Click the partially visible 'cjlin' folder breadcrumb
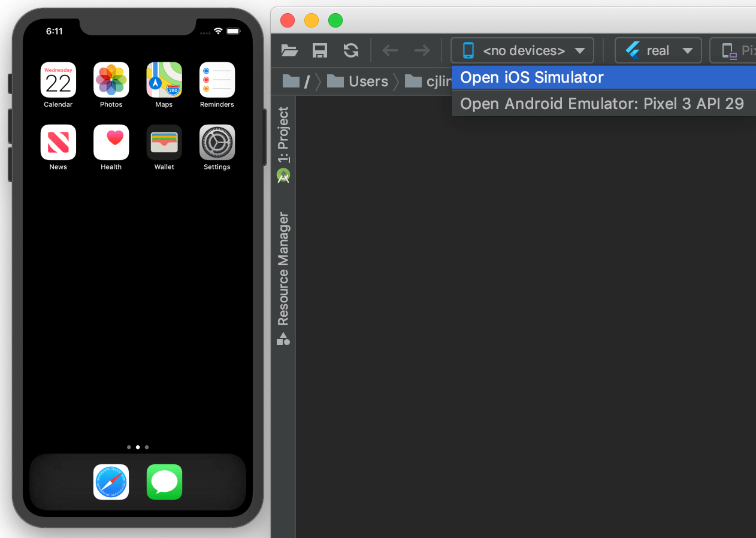The height and width of the screenshot is (538, 756). (428, 81)
